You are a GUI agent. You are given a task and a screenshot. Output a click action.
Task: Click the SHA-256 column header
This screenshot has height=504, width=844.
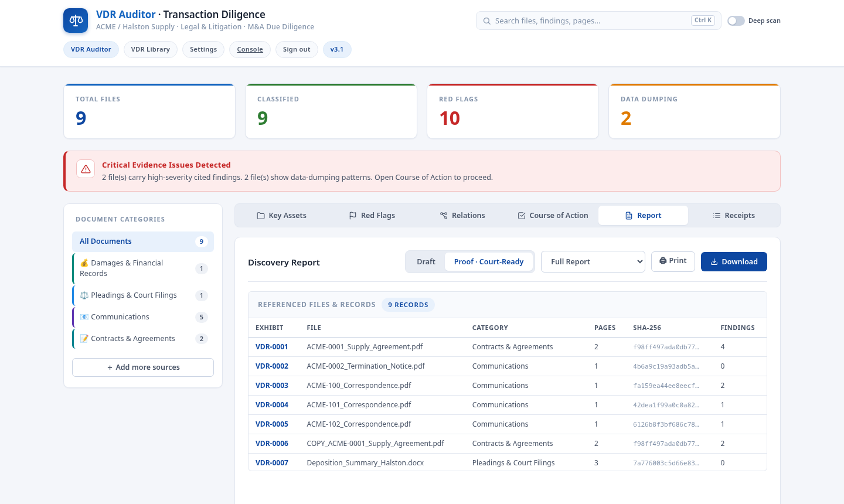[647, 328]
